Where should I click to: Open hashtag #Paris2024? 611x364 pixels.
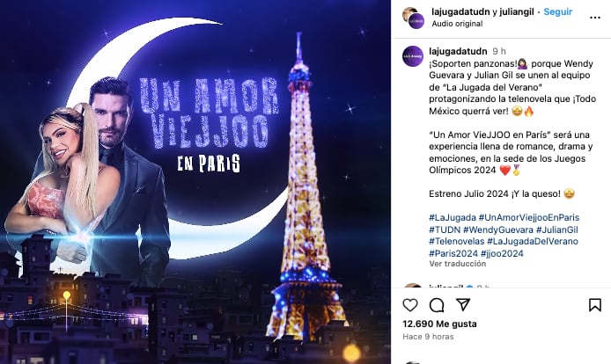tap(453, 253)
